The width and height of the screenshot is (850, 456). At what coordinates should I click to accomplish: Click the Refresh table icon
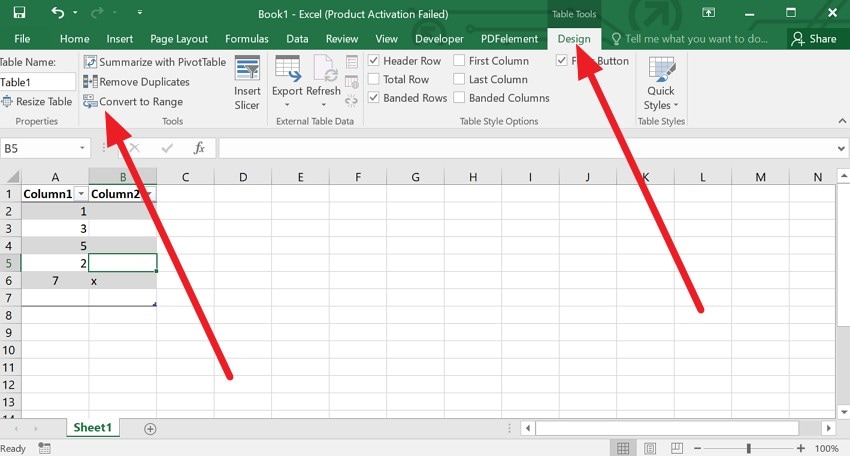(x=324, y=69)
